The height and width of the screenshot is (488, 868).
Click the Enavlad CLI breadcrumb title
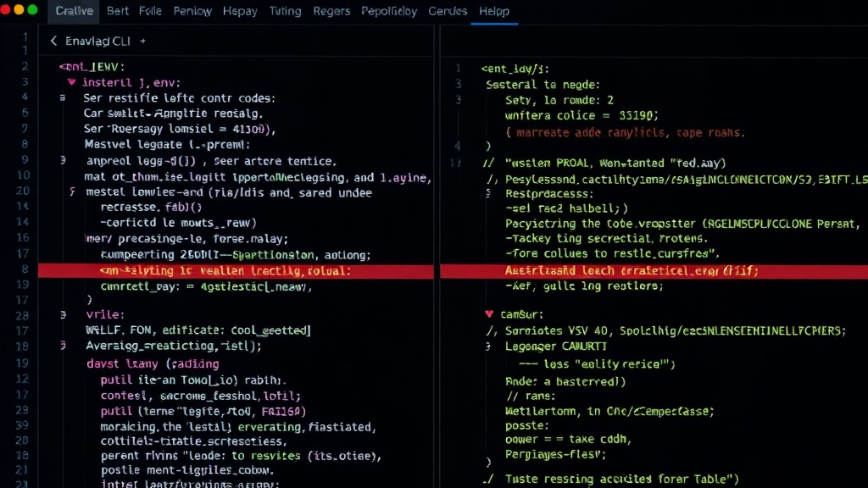97,41
